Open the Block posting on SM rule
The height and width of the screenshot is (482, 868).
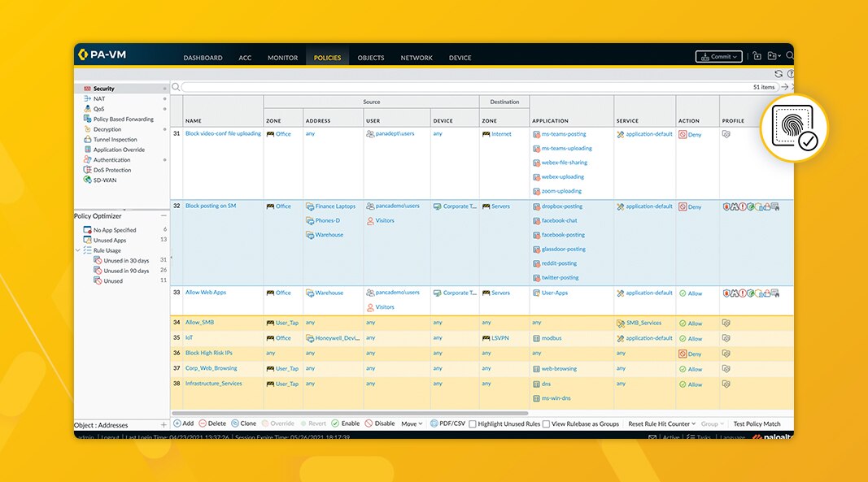(x=210, y=206)
